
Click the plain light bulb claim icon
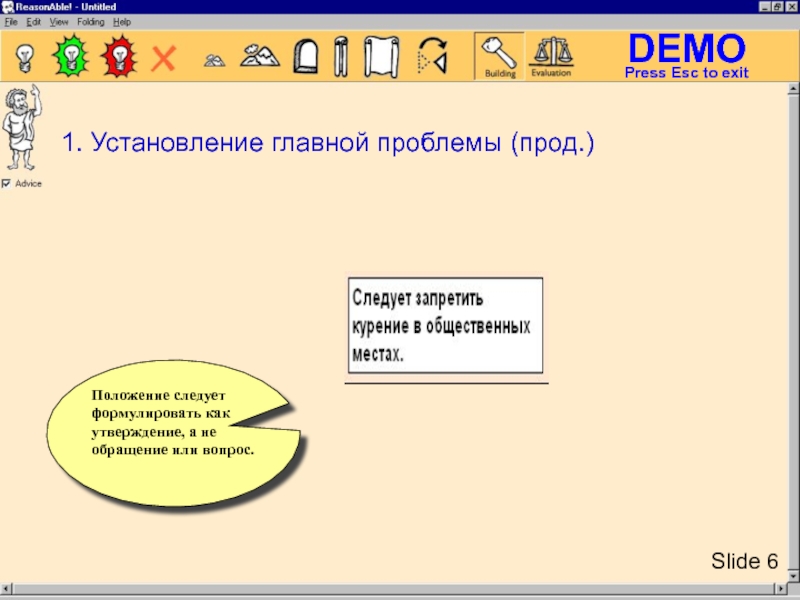coord(24,57)
